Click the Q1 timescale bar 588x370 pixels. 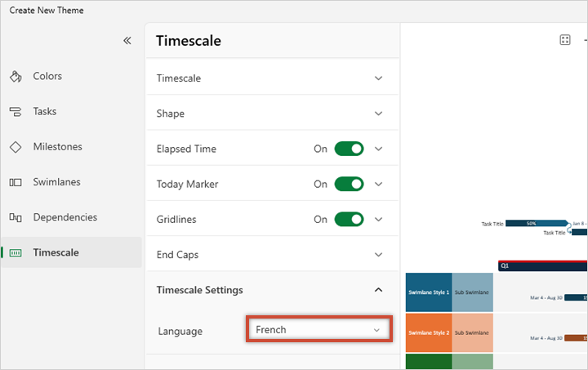click(x=543, y=265)
